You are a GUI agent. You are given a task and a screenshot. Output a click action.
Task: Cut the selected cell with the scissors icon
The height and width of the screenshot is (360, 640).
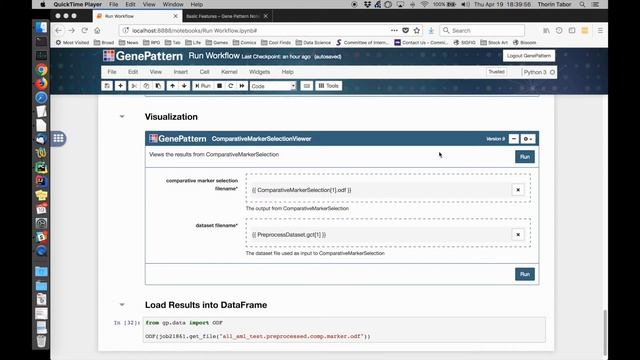click(x=133, y=86)
